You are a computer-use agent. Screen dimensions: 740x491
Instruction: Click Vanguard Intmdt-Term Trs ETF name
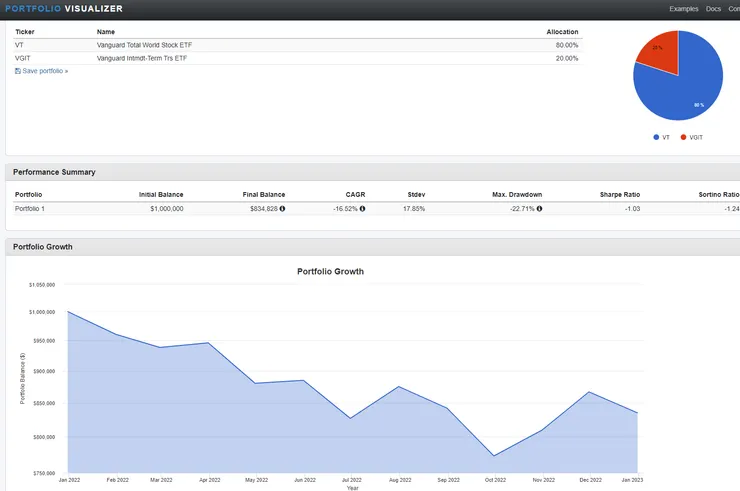tap(142, 58)
